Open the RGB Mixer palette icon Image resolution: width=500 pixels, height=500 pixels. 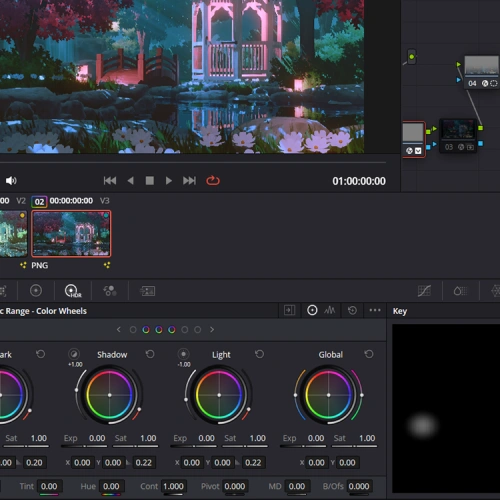point(110,291)
